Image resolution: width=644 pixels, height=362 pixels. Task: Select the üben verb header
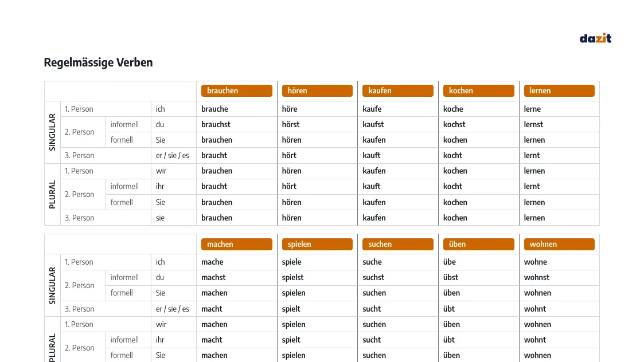tap(478, 244)
